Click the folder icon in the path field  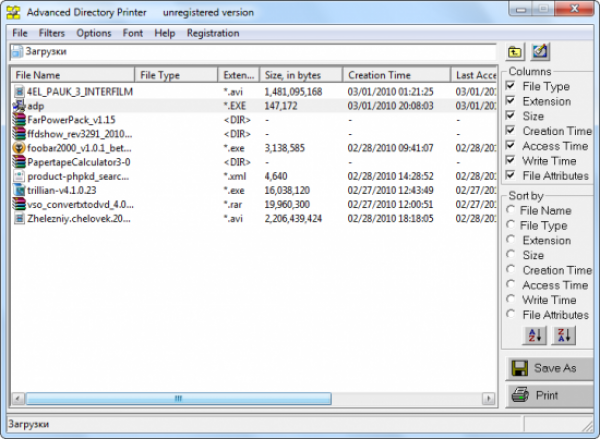(16, 52)
